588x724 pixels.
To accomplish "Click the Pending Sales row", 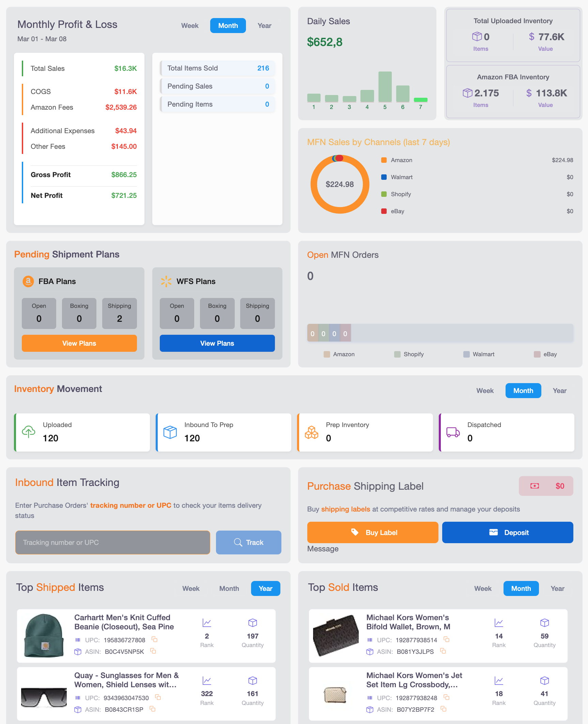I will coord(217,86).
